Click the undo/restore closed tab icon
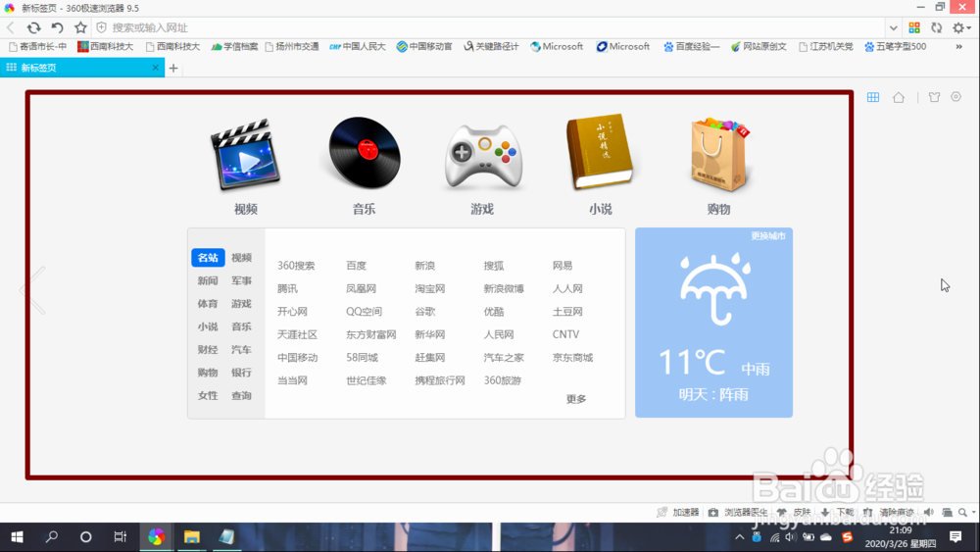Viewport: 980px width, 552px height. 57,27
